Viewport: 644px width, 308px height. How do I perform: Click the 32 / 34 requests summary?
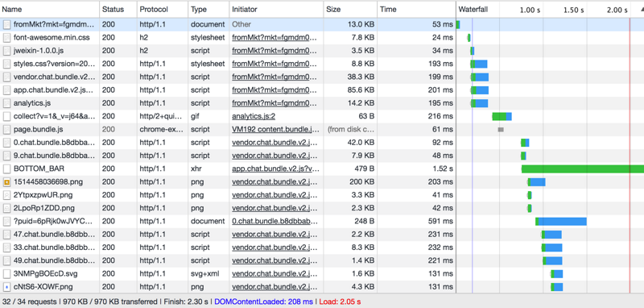(29, 302)
